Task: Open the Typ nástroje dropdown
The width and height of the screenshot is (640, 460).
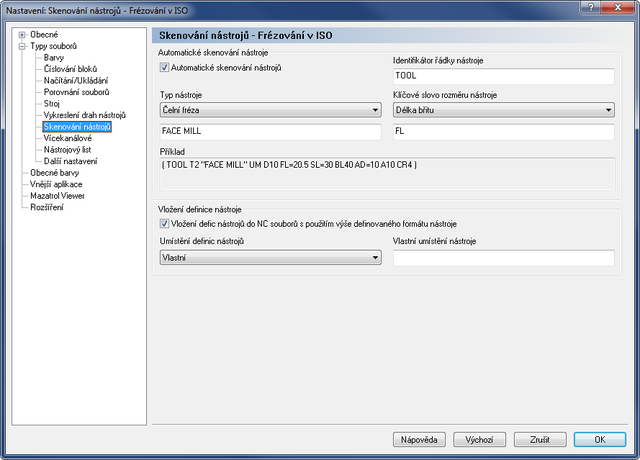Action: (x=271, y=110)
